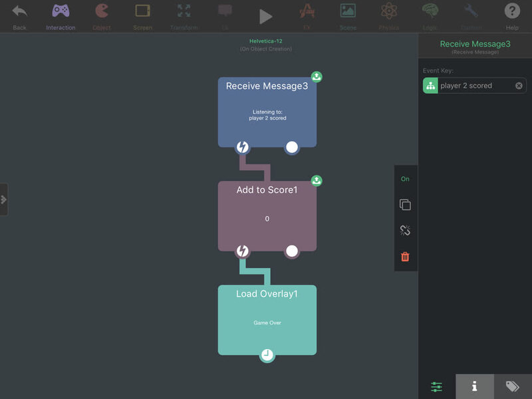Open Help
Viewport: 532px width, 399px height.
[x=512, y=17]
